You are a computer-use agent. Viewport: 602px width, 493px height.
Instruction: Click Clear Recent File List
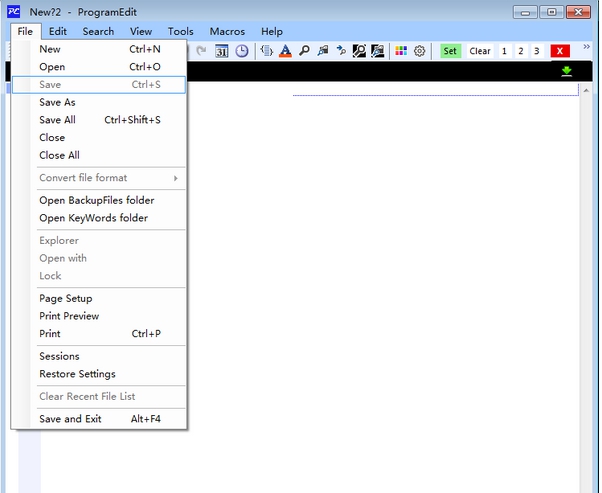coord(99,397)
